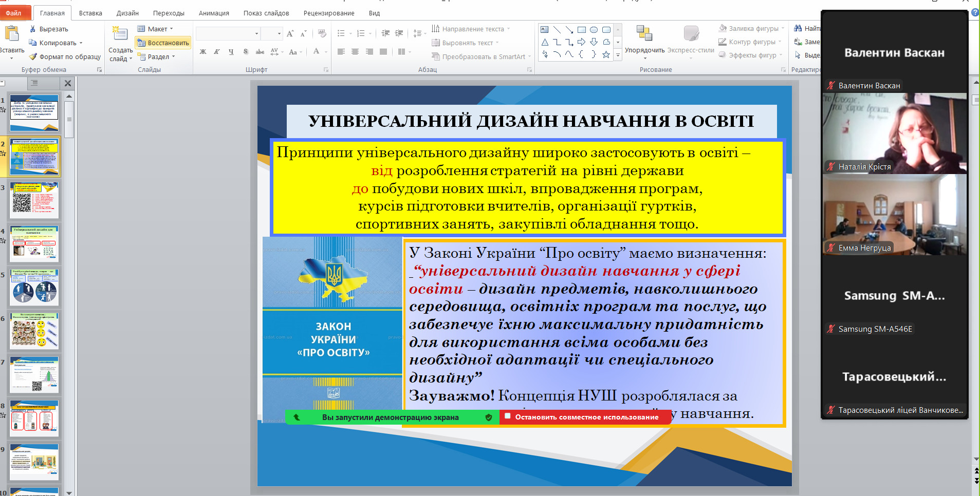Click Преобразовать в SmartArt button
The height and width of the screenshot is (496, 980).
(x=481, y=56)
